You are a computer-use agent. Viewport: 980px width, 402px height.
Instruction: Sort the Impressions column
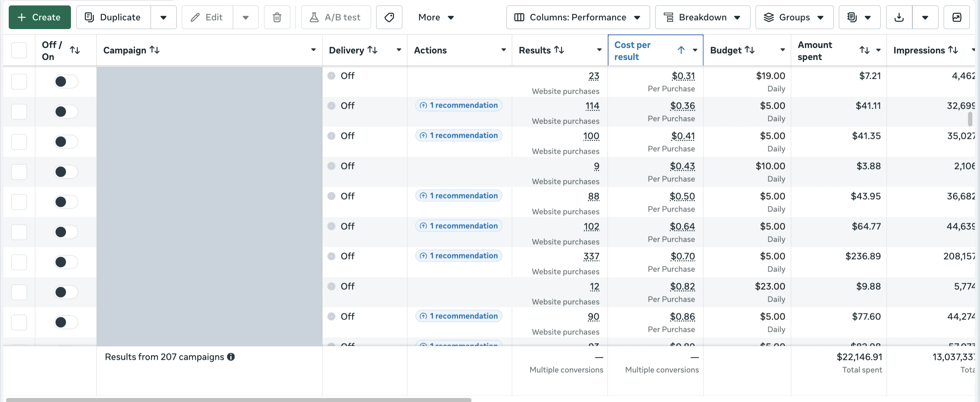953,50
